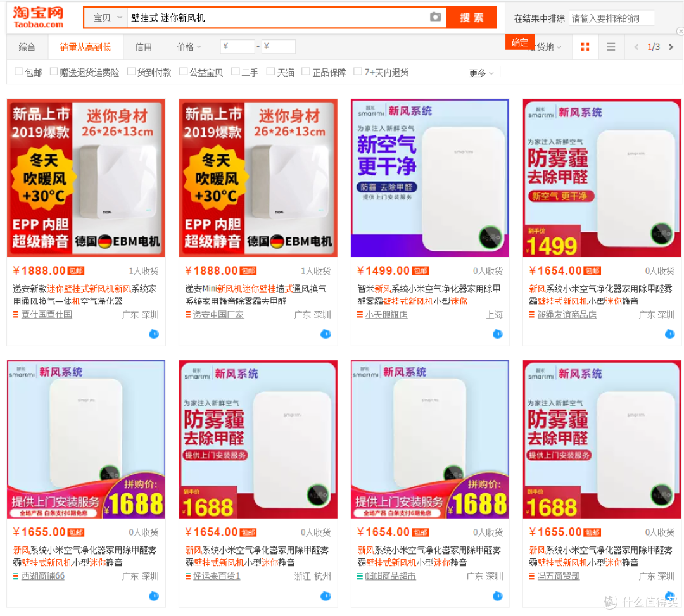
Task: Click shop icon beside 递安中国厂家
Action: 188,314
